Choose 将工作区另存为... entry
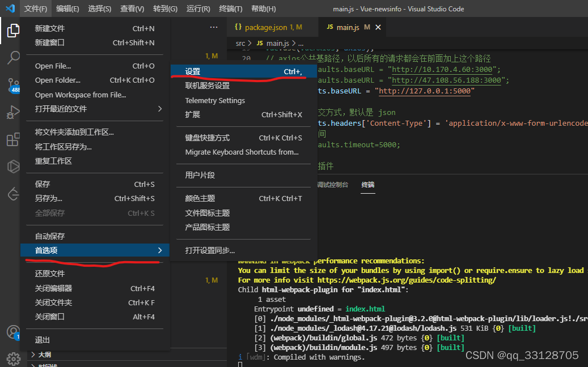The width and height of the screenshot is (588, 367). [x=95, y=147]
